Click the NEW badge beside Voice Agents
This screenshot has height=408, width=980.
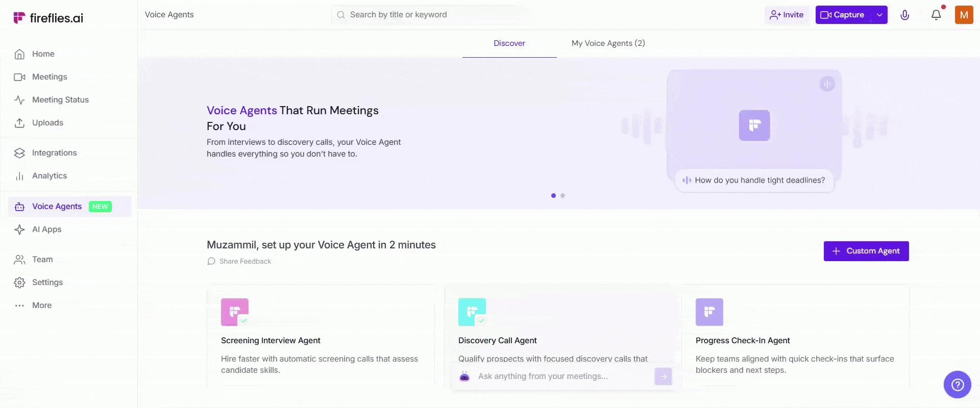click(x=100, y=207)
